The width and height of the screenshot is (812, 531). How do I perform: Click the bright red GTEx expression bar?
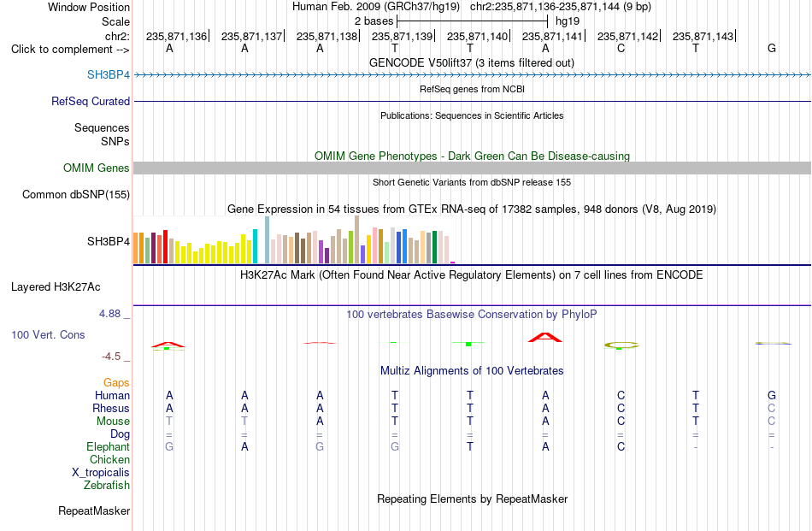pyautogui.click(x=165, y=246)
